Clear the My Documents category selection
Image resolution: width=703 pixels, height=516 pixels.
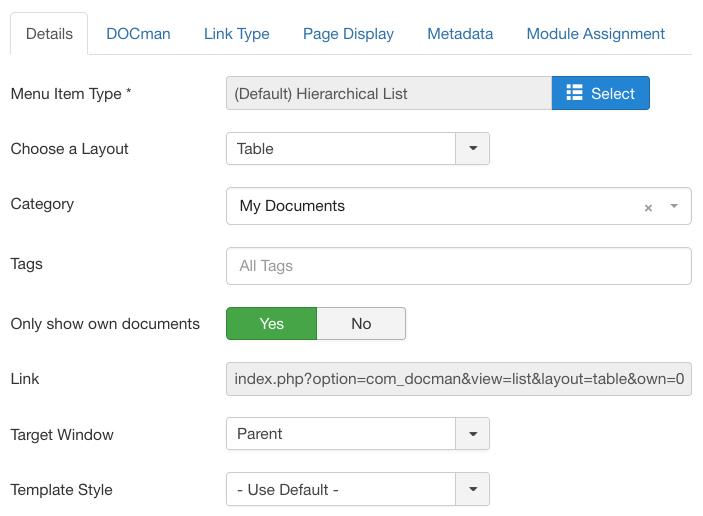648,208
